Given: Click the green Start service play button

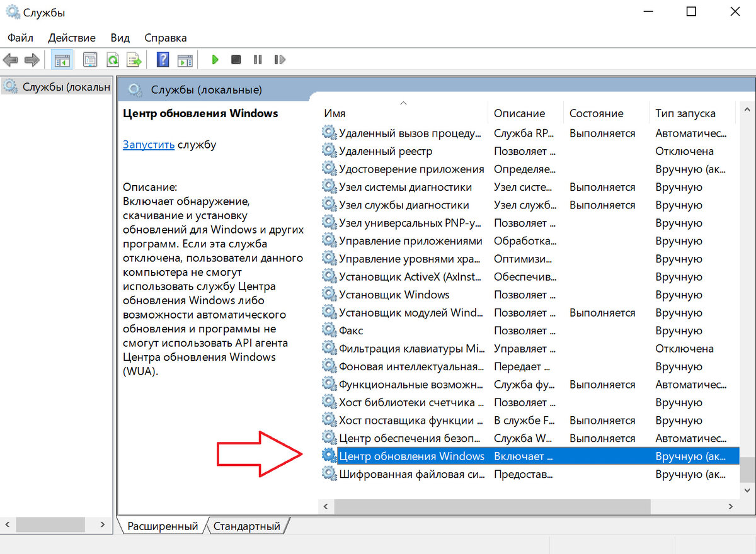Looking at the screenshot, I should pos(215,60).
